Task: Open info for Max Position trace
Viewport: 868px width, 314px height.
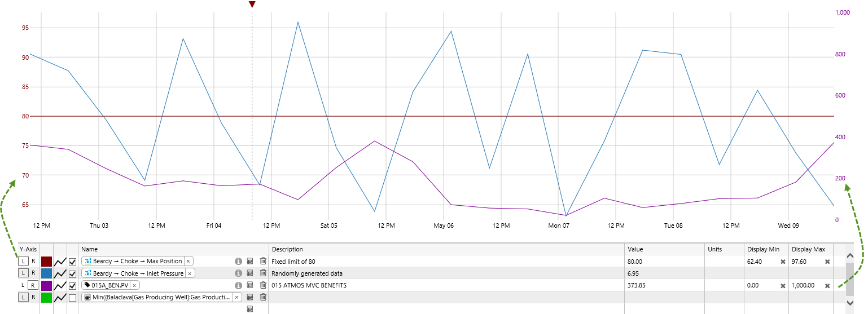Action: click(x=238, y=261)
